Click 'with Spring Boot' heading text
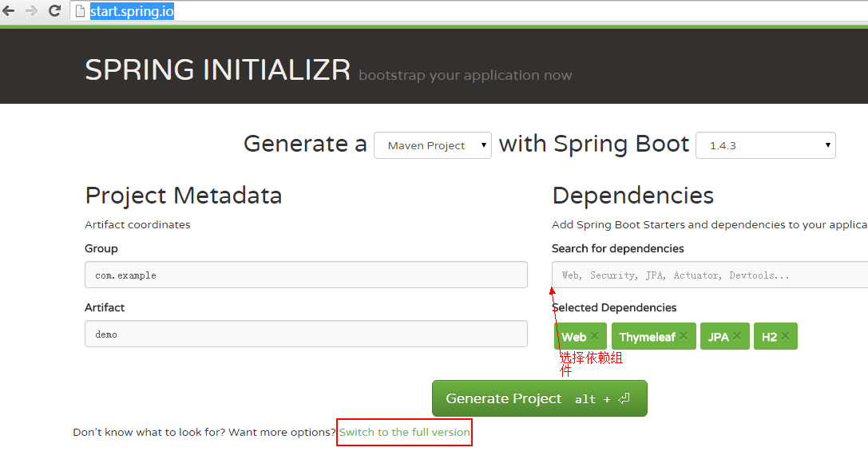 [594, 144]
